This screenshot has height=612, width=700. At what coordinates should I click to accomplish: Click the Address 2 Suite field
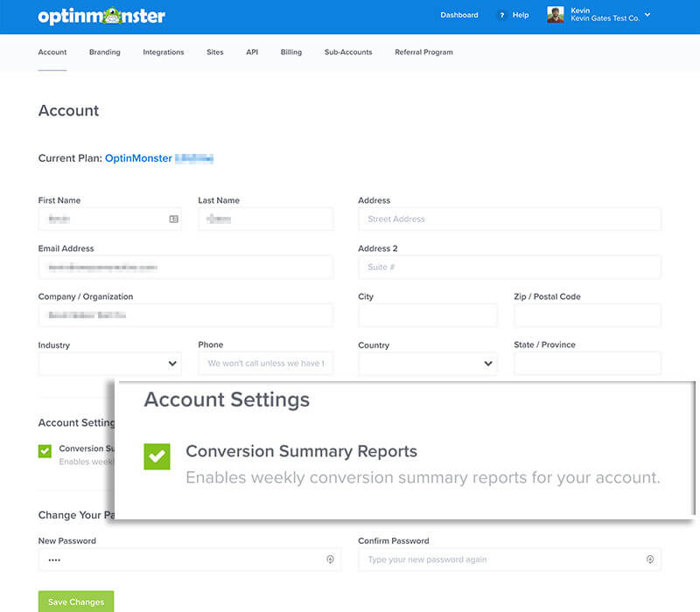tap(509, 268)
